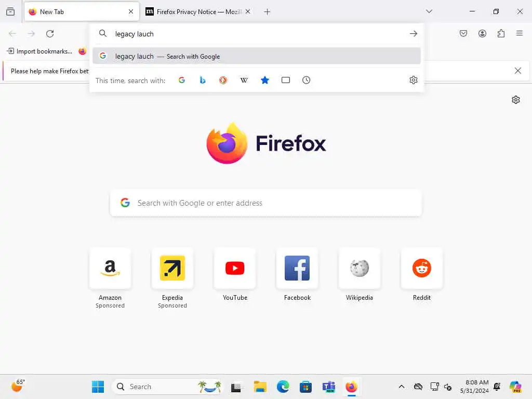Open the Firefox application menu
The width and height of the screenshot is (532, 399).
coord(520,33)
